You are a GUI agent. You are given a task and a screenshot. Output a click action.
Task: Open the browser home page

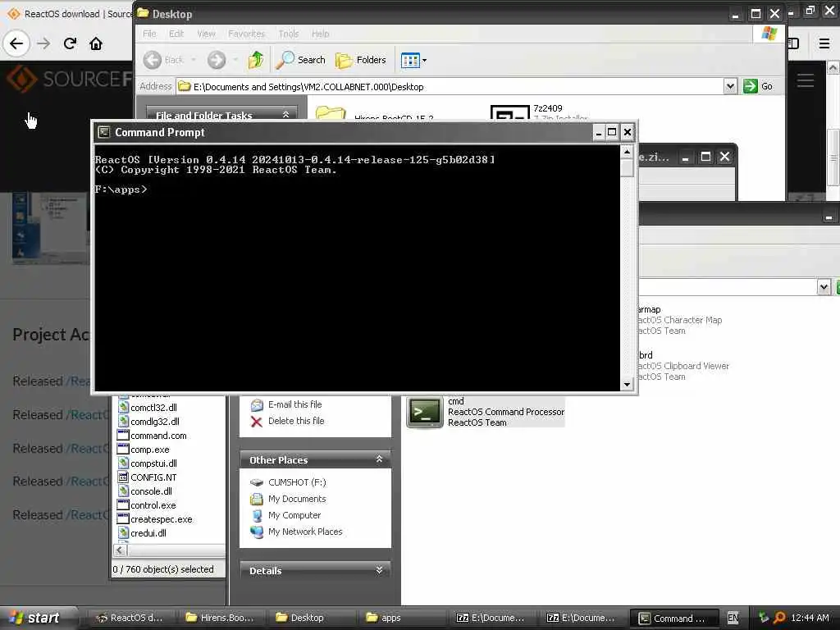coord(96,43)
